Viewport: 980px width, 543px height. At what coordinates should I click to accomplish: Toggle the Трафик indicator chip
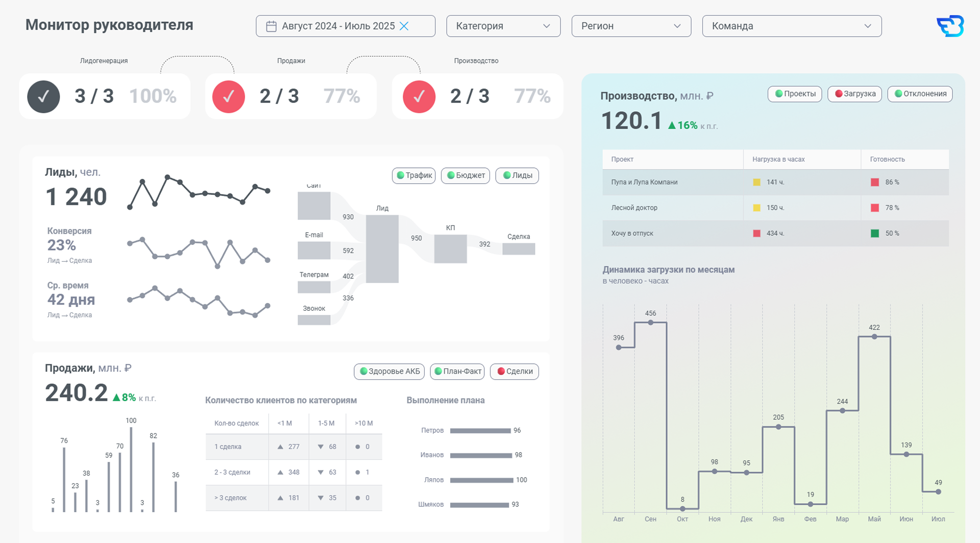[414, 176]
